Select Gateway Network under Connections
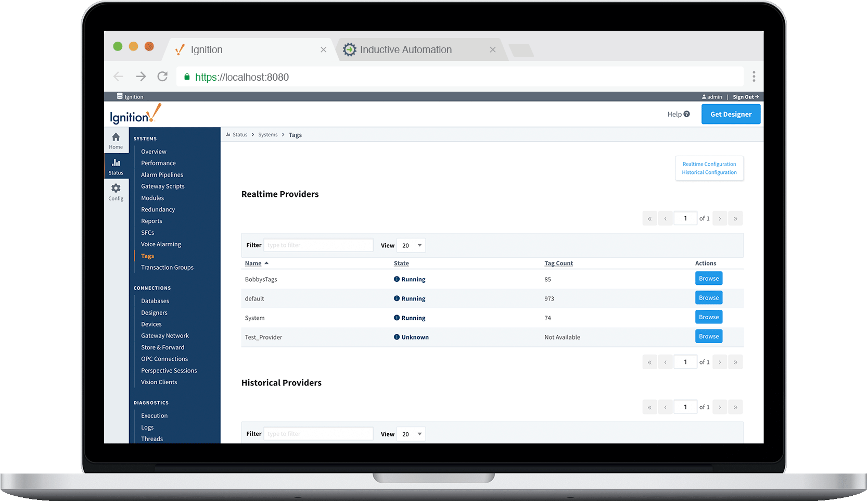Viewport: 868px width, 501px height. point(164,336)
